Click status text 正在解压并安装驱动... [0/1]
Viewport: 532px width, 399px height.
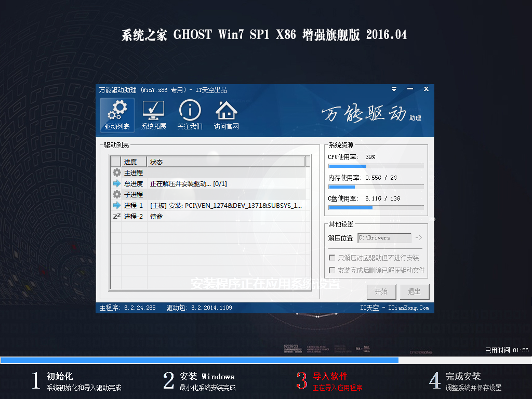click(x=188, y=184)
